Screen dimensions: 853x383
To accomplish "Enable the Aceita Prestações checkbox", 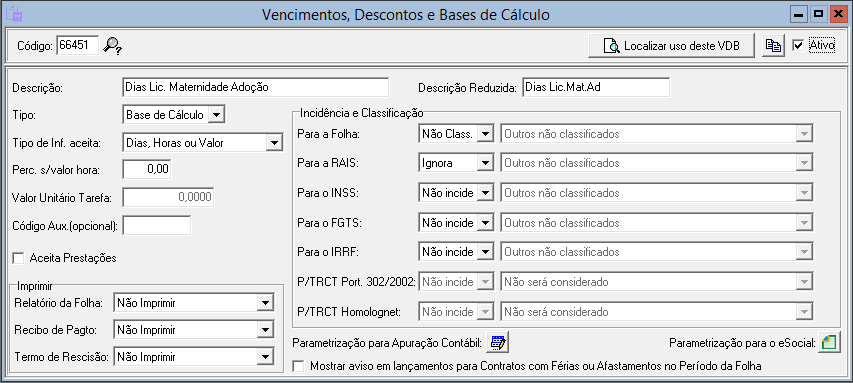I will click(18, 258).
